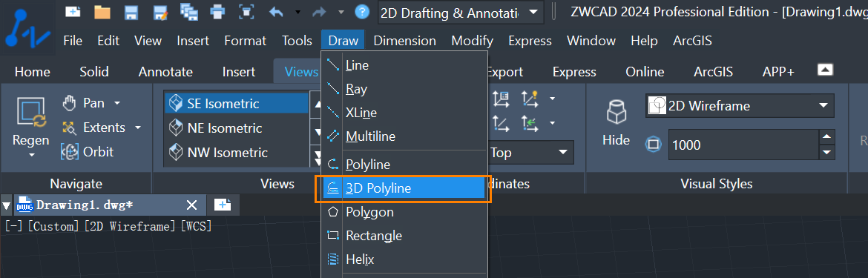Close the Drawing1.dwg tab
868x278 pixels.
click(x=191, y=205)
